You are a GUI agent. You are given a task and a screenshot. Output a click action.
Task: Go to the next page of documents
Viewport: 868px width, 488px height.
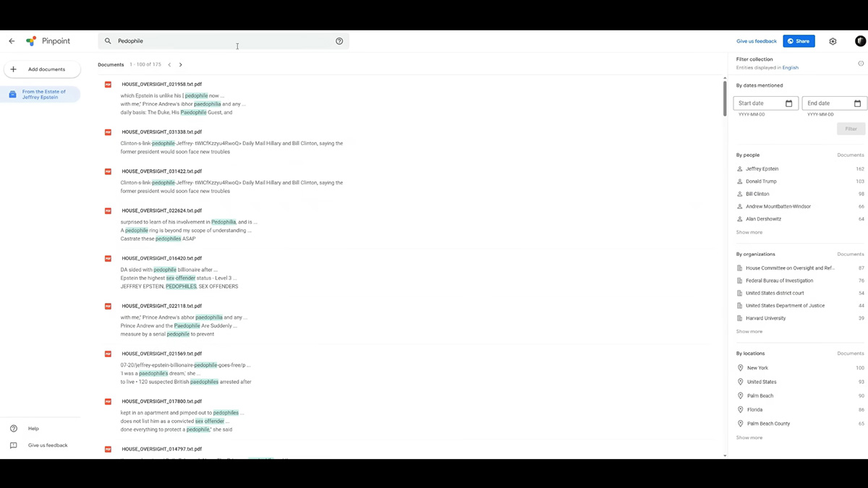[x=181, y=65]
